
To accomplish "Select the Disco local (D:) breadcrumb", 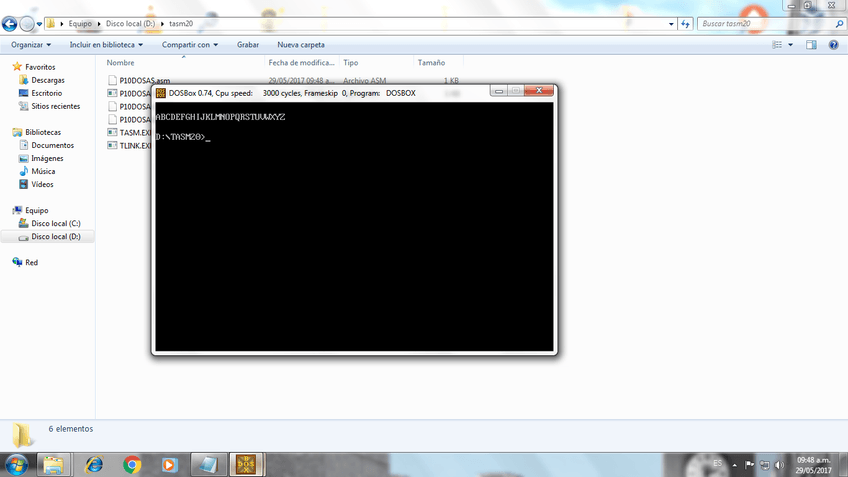I will 130,24.
